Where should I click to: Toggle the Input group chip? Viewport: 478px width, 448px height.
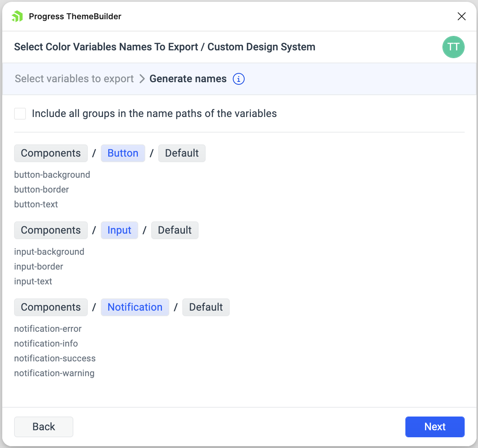(119, 230)
